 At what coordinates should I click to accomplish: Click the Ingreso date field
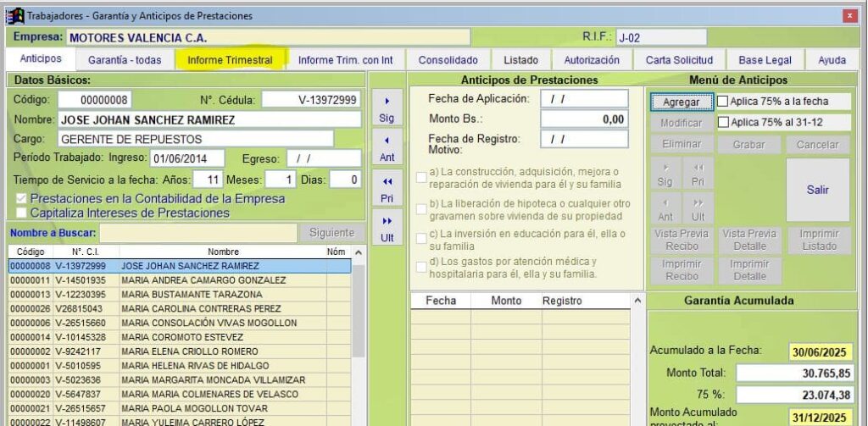pos(187,158)
